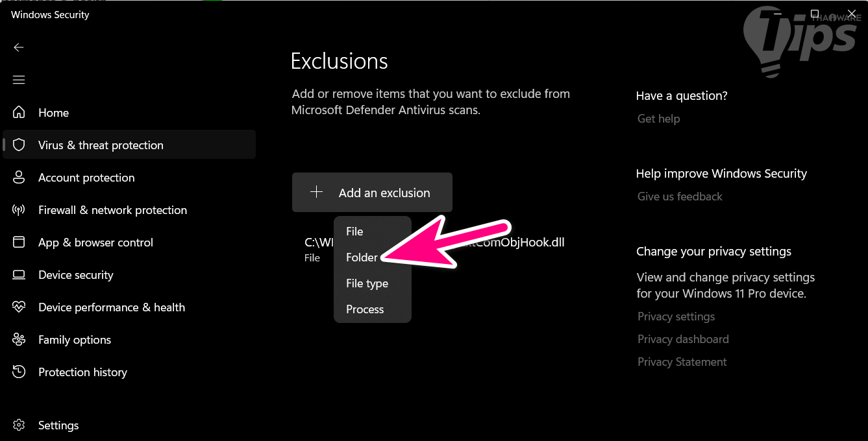Expand the Add an exclusion dropdown
The image size is (868, 441).
pyautogui.click(x=372, y=193)
